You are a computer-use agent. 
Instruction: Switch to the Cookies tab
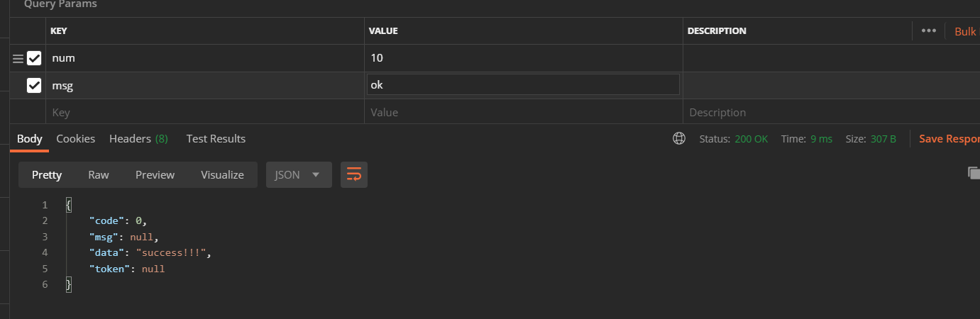pos(75,139)
